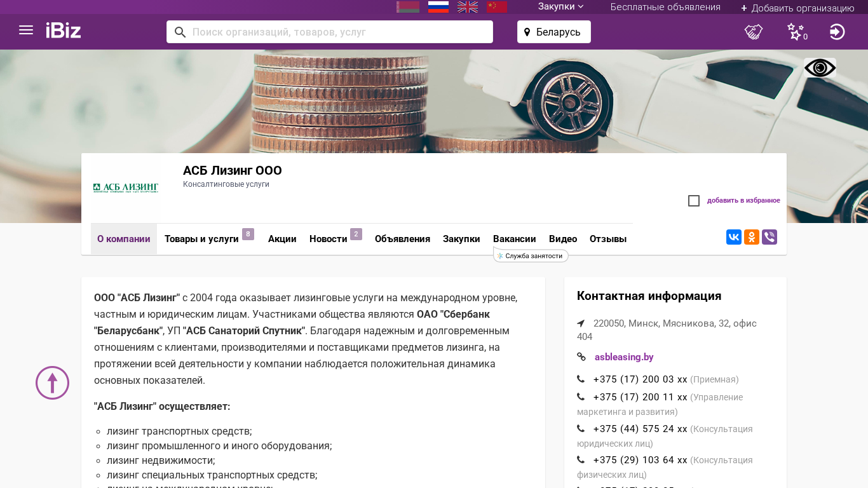Click the search magnifier icon
The width and height of the screenshot is (868, 488).
[x=180, y=32]
